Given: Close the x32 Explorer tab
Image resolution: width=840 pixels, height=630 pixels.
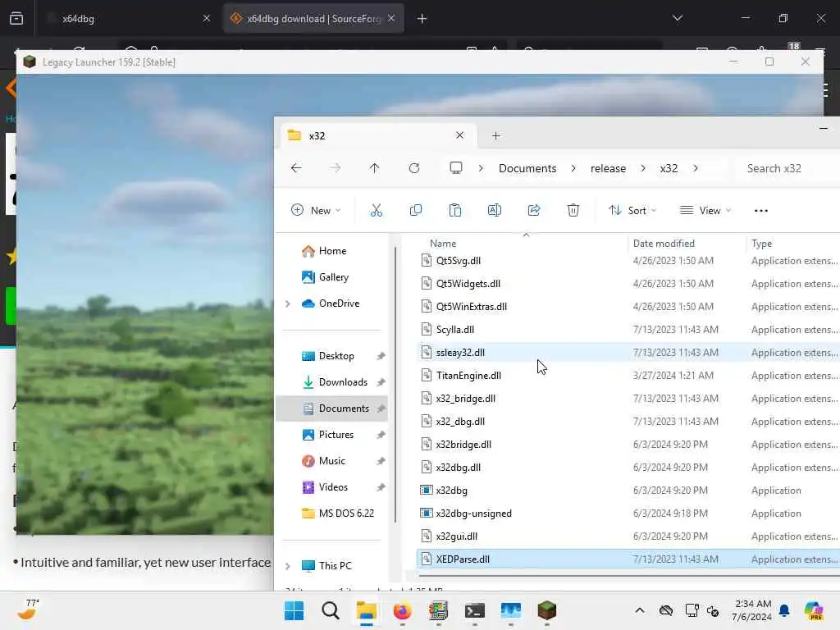Looking at the screenshot, I should 459,135.
